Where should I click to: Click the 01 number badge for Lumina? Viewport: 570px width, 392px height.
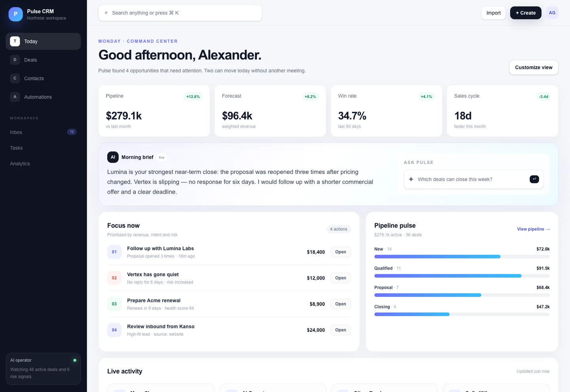click(x=114, y=252)
